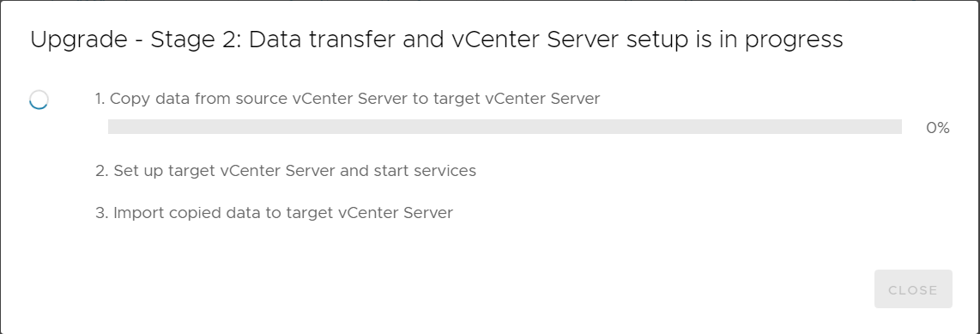Click the Upgrade - Stage 2 dialog title
Screen dimensions: 980x334
(436, 40)
